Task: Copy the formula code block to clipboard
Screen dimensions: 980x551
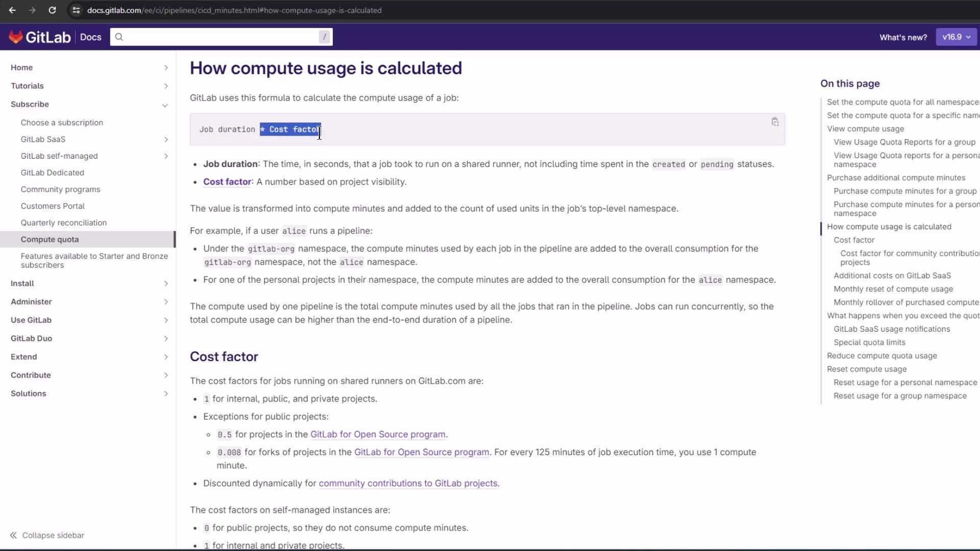Action: click(x=775, y=122)
